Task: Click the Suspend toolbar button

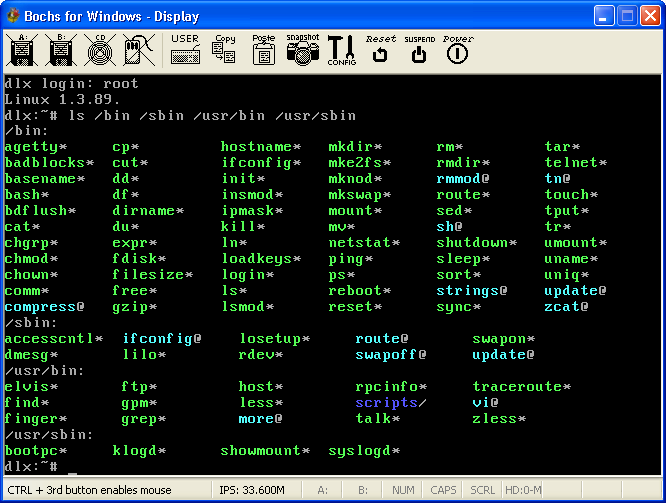Action: [x=419, y=49]
